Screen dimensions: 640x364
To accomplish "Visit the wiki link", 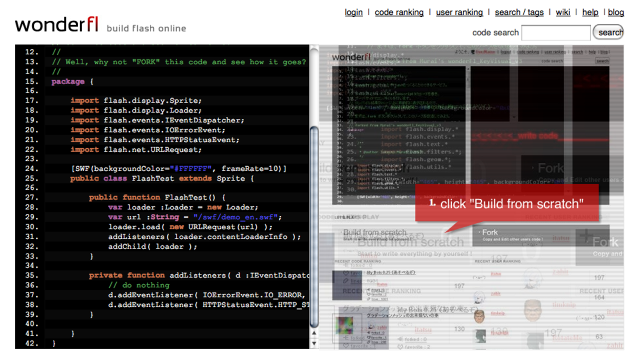I will coord(563,12).
